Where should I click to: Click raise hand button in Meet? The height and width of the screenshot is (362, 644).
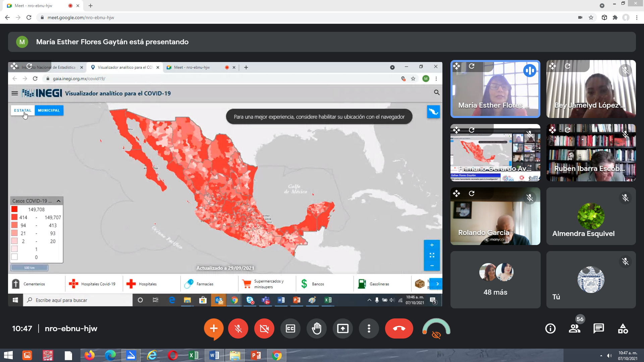317,328
